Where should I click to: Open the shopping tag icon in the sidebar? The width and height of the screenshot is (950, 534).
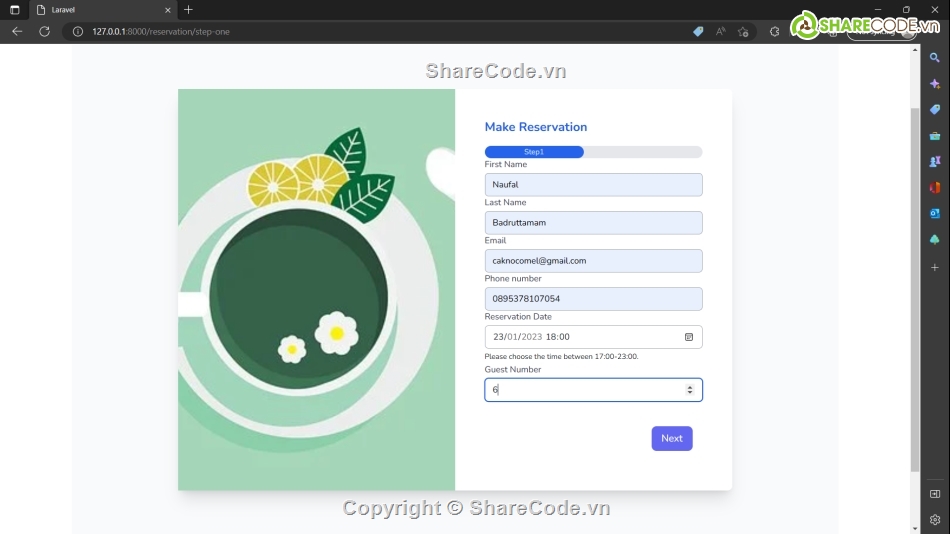pos(935,110)
